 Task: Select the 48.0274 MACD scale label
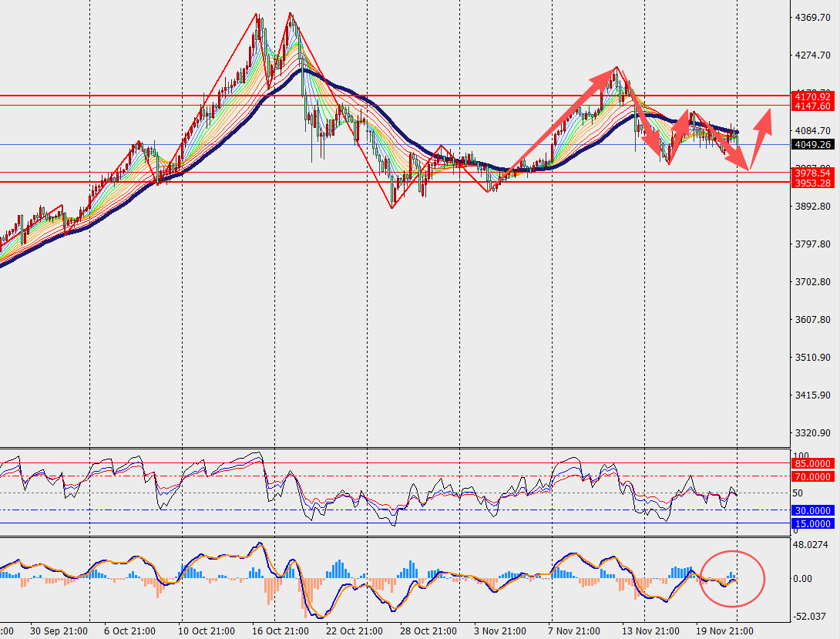(811, 545)
